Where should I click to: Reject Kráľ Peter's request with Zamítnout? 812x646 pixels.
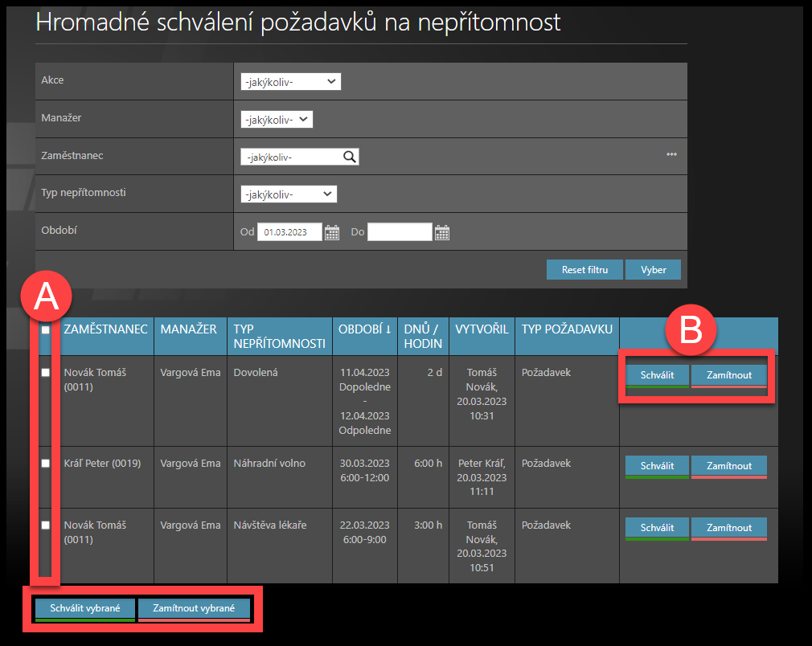(728, 466)
